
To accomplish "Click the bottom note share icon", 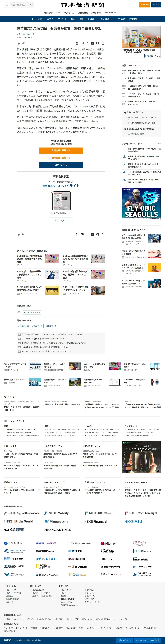I will tap(87, 234).
